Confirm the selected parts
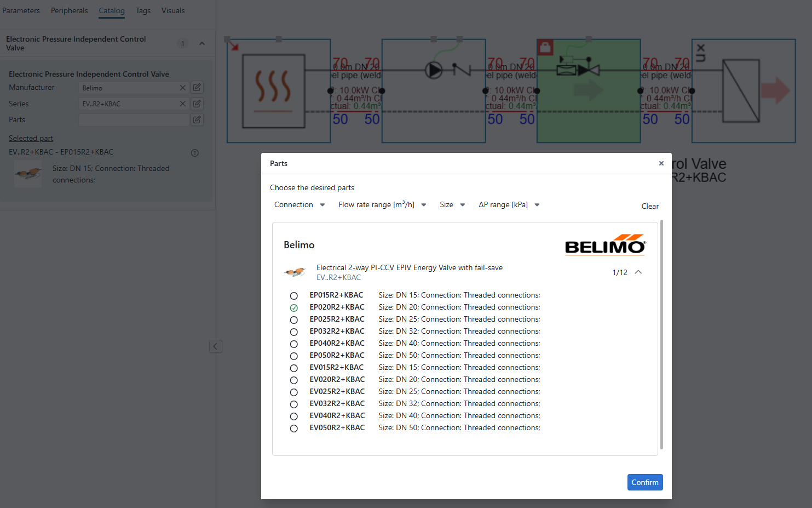Viewport: 812px width, 508px height. click(x=645, y=482)
